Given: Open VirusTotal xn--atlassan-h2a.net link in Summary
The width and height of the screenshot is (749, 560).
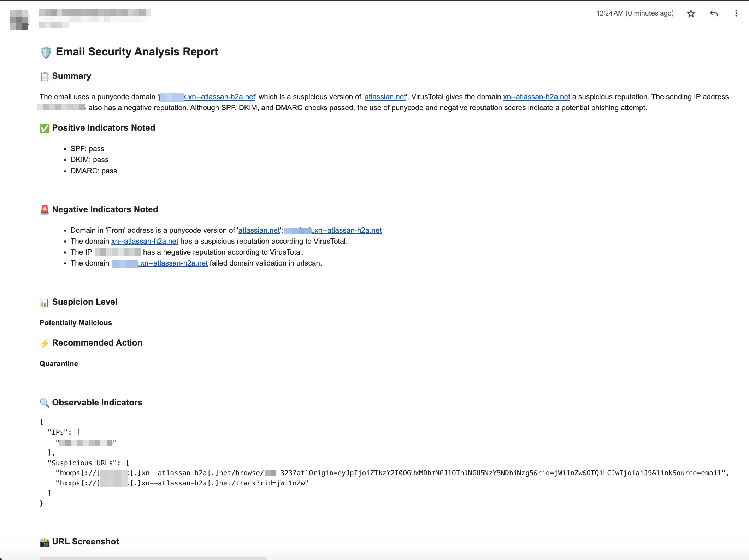Looking at the screenshot, I should 536,97.
